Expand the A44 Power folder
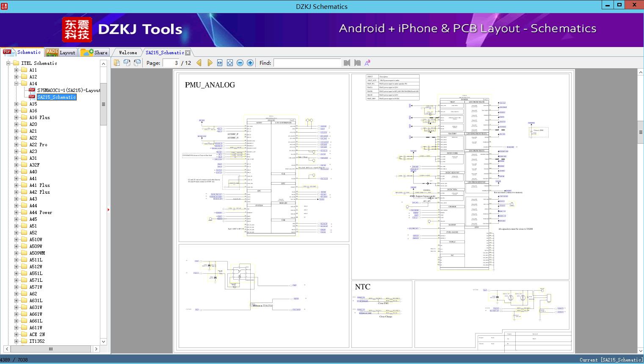The width and height of the screenshot is (644, 364). pos(17,212)
